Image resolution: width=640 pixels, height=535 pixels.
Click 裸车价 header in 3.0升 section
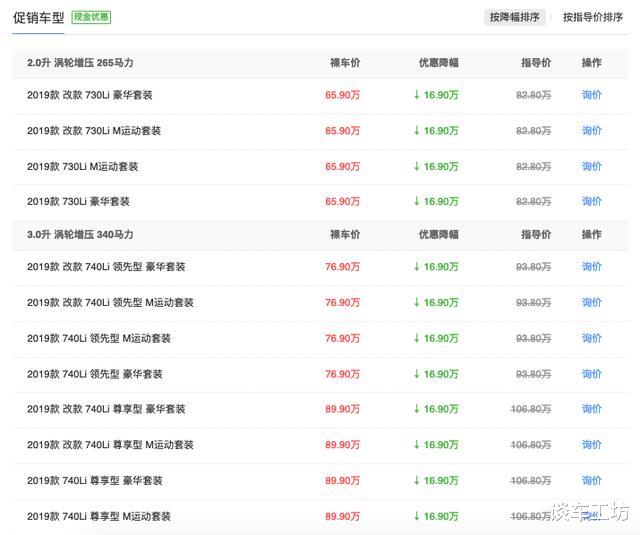tap(345, 234)
